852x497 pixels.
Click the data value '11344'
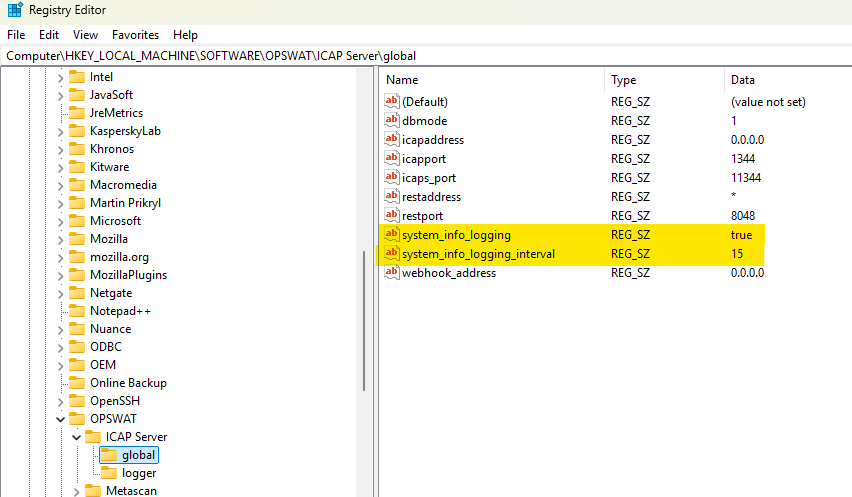[746, 178]
